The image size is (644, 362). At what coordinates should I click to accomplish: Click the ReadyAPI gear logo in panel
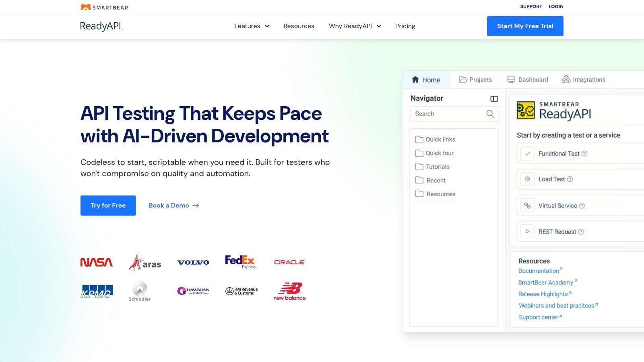click(x=526, y=110)
